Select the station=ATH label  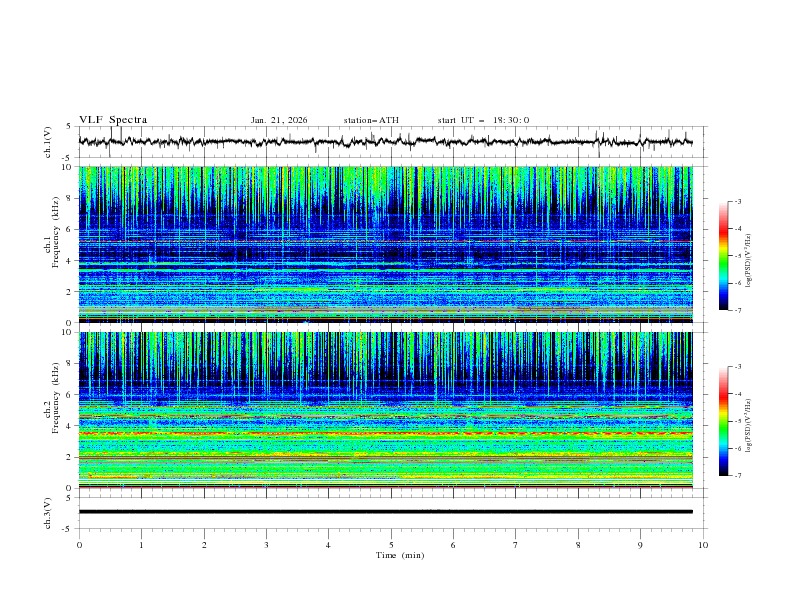click(371, 120)
